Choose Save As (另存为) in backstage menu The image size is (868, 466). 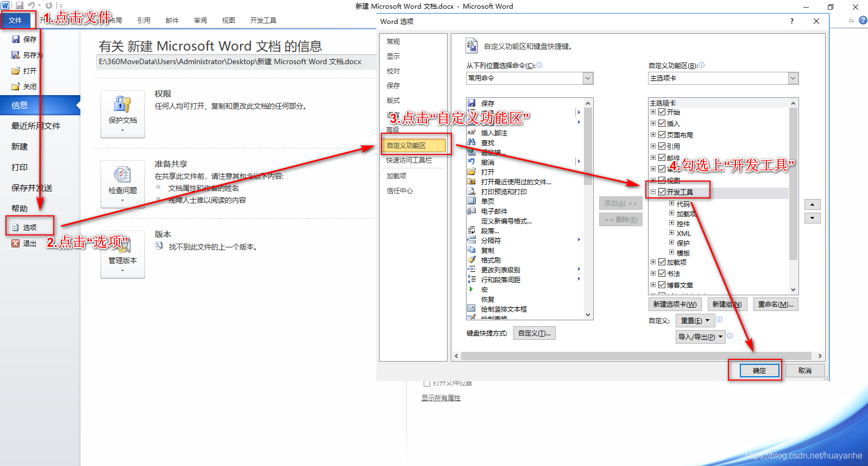tap(27, 55)
